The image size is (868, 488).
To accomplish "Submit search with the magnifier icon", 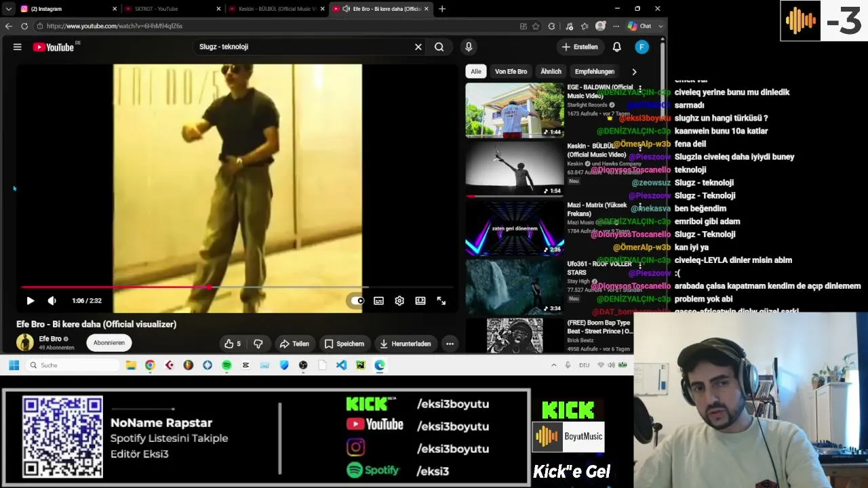I will tap(439, 47).
